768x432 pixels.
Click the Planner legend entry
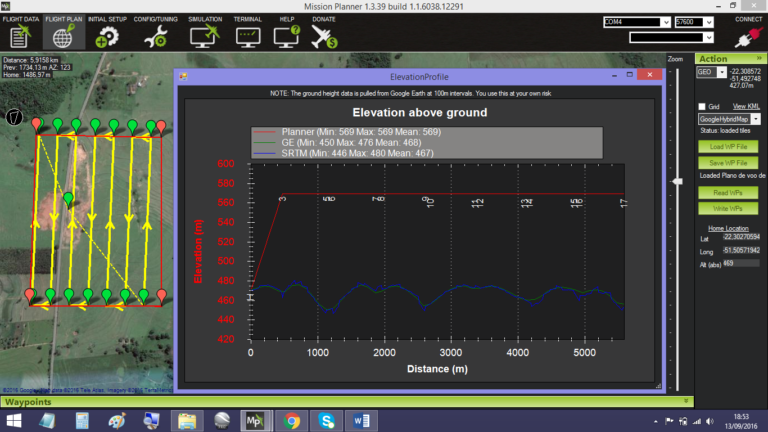(347, 132)
